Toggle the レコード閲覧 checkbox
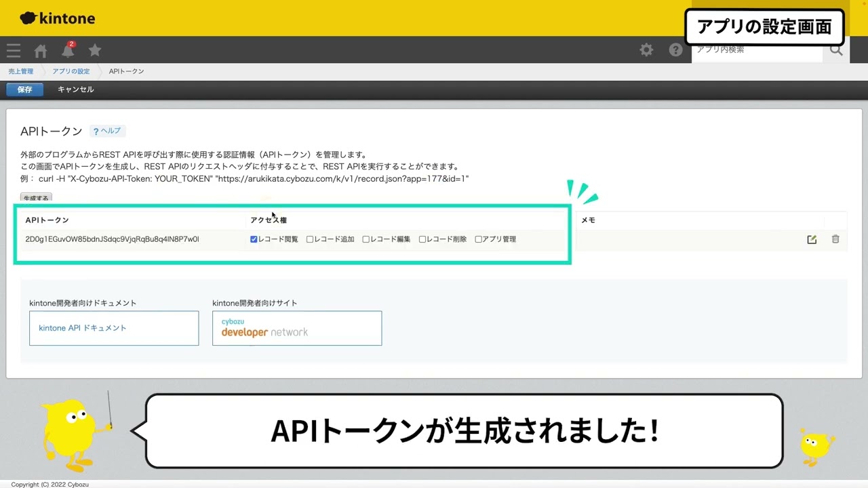 tap(254, 239)
